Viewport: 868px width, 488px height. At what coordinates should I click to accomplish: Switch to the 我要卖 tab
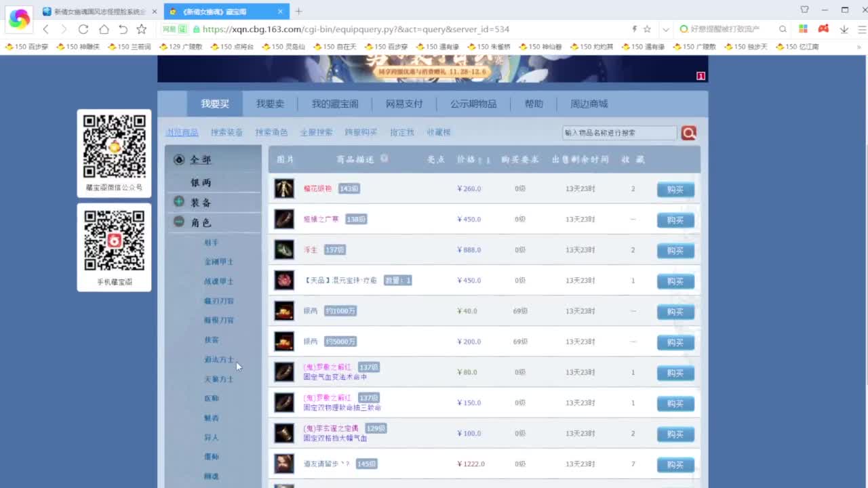270,104
